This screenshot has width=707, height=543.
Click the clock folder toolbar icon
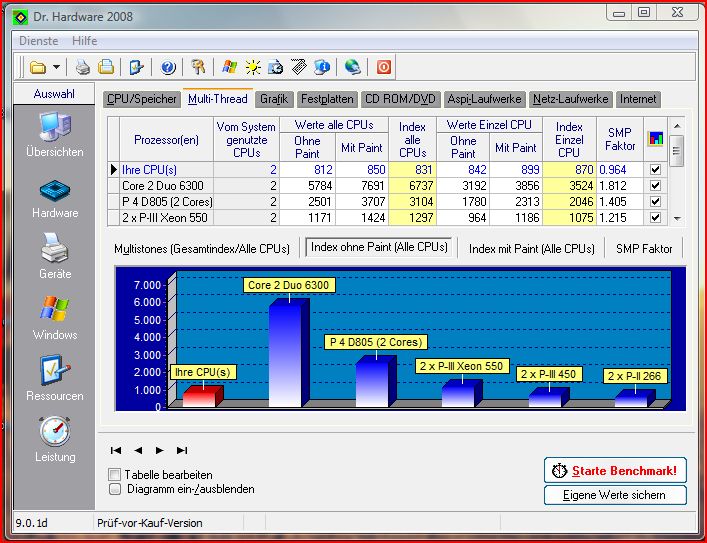275,68
